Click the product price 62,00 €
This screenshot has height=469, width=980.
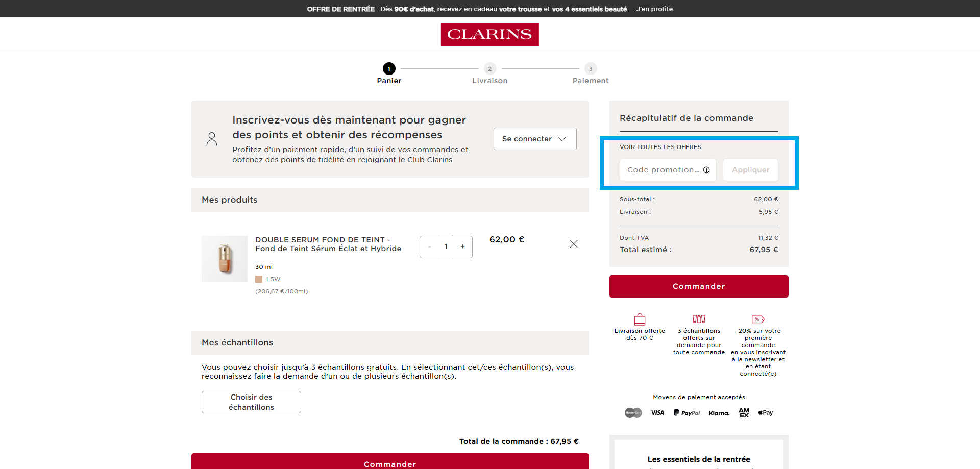click(507, 239)
